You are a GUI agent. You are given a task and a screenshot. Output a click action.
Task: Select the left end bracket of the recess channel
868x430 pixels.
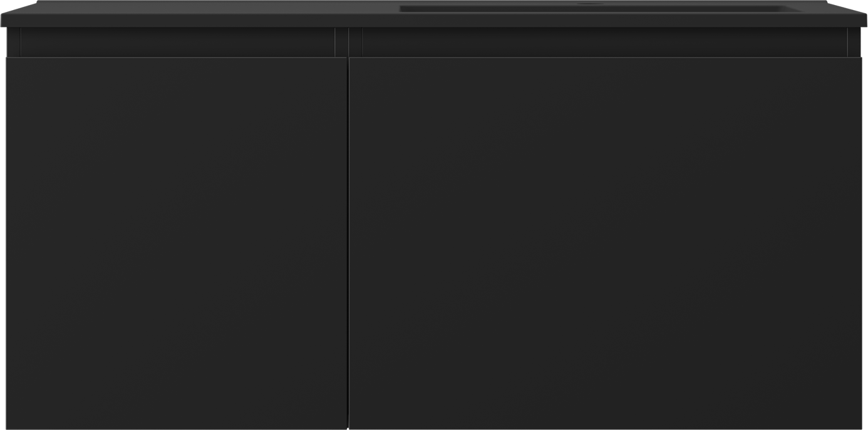[14, 42]
